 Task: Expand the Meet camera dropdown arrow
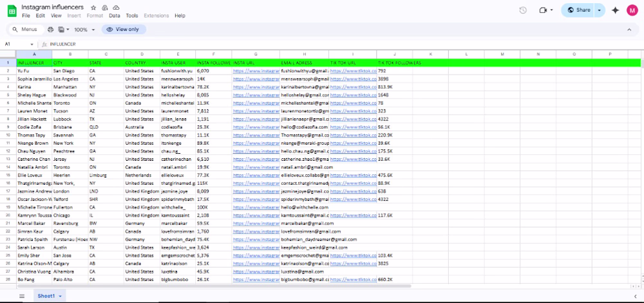click(x=552, y=10)
